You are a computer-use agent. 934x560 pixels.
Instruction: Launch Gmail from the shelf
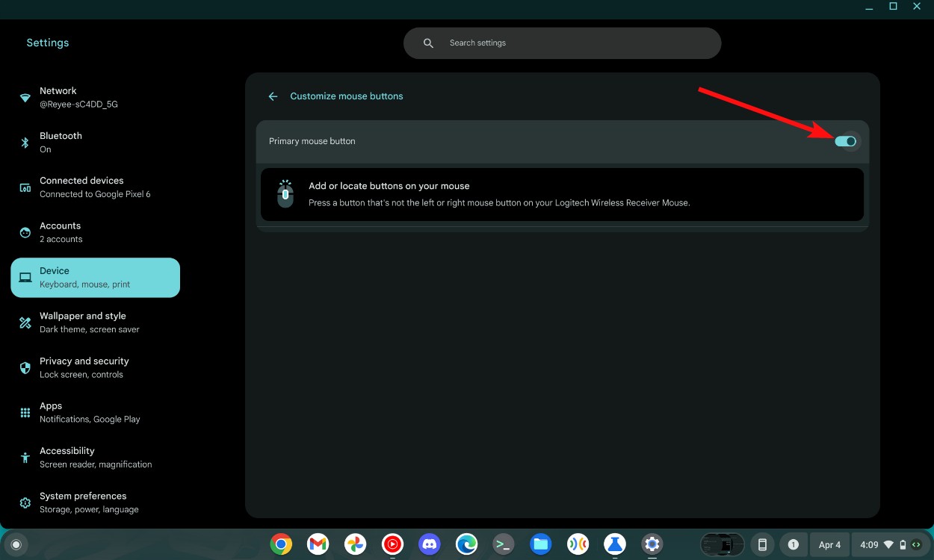click(x=318, y=544)
